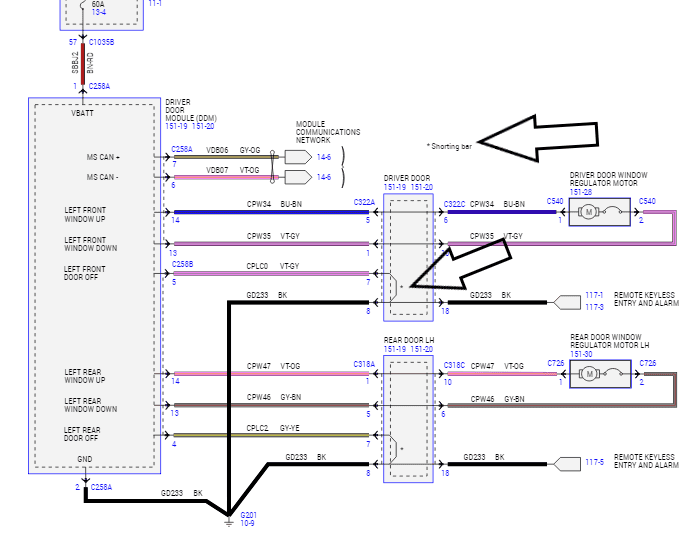The width and height of the screenshot is (683, 558).
Task: Click the MS CAN + network connector arrow symbol
Action: click(x=298, y=157)
